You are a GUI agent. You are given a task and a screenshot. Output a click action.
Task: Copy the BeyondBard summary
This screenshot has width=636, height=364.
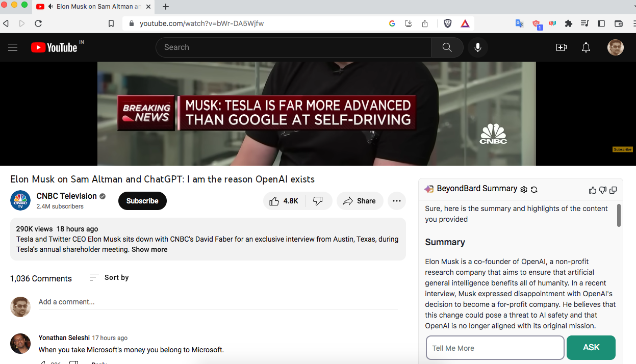click(x=613, y=190)
